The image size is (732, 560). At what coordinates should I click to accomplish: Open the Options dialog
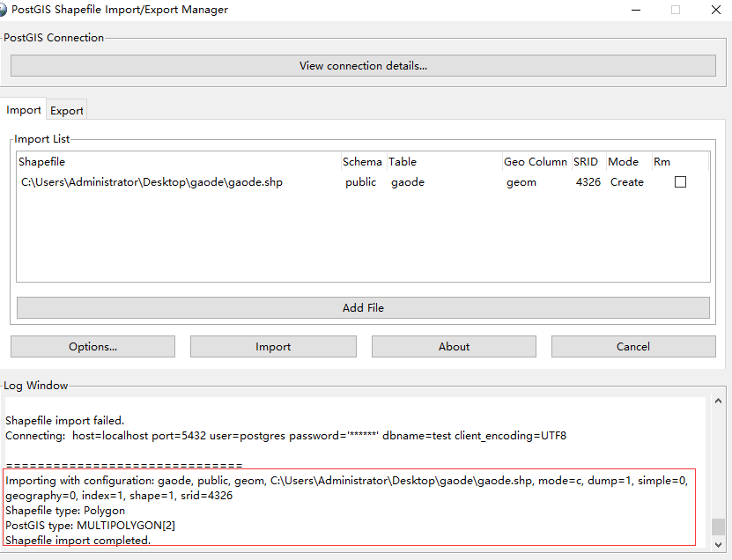point(92,346)
